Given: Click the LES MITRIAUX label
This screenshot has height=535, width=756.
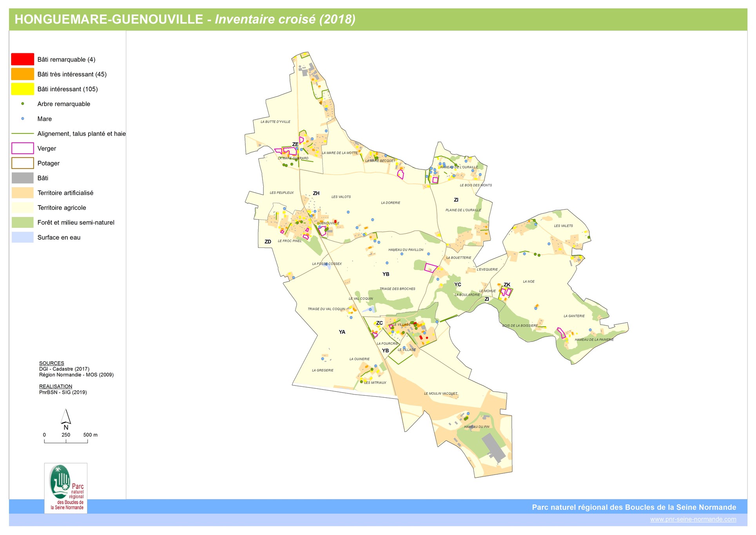Looking at the screenshot, I should (375, 383).
